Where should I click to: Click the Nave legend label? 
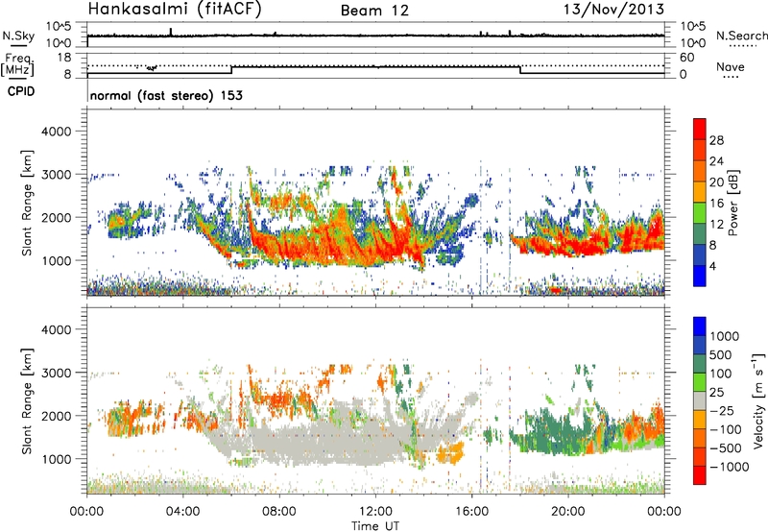(x=731, y=66)
